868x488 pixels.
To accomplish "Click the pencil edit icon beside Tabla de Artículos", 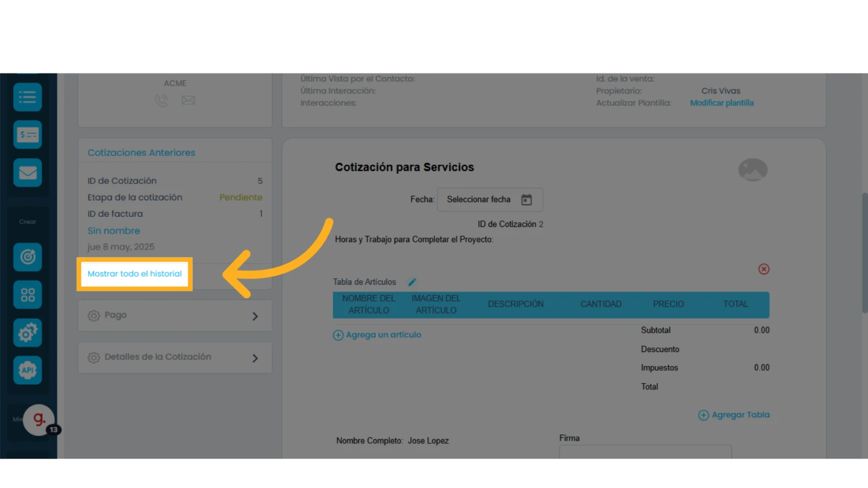I will click(412, 282).
